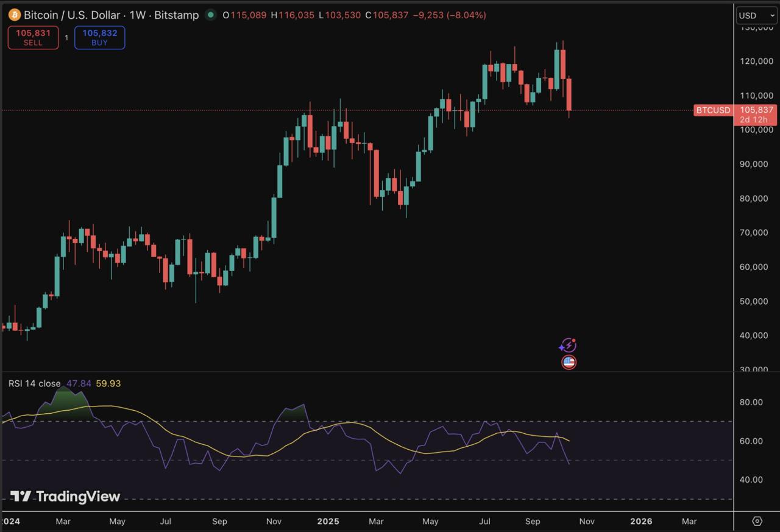Image resolution: width=780 pixels, height=532 pixels.
Task: Click the 2026 label on the time axis
Action: pos(641,521)
